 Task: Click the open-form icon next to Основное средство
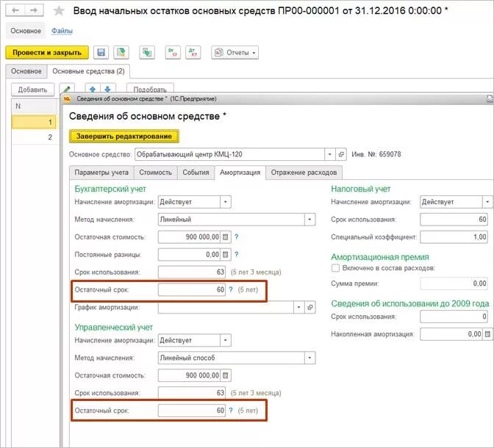point(341,154)
